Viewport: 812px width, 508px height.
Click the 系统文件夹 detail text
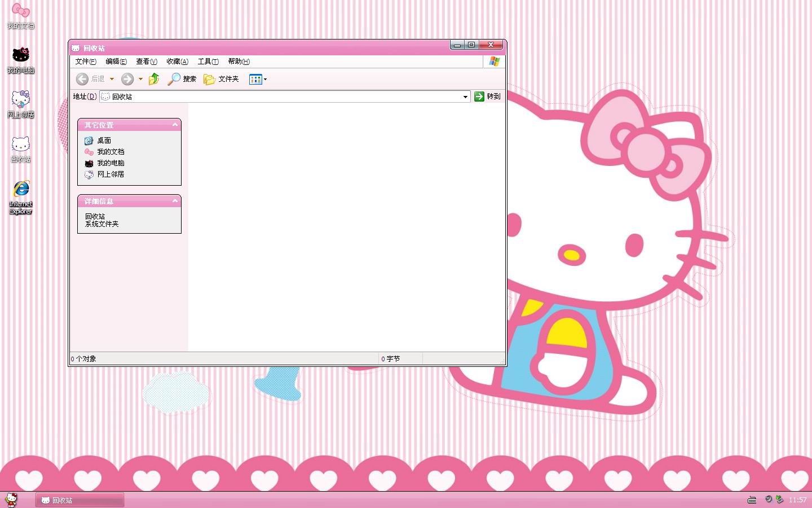(x=102, y=224)
